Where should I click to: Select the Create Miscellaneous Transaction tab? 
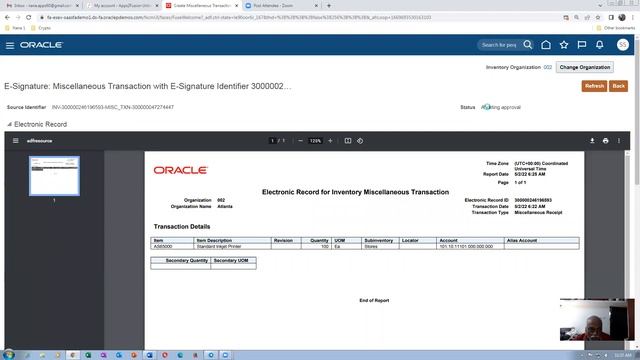pos(202,6)
